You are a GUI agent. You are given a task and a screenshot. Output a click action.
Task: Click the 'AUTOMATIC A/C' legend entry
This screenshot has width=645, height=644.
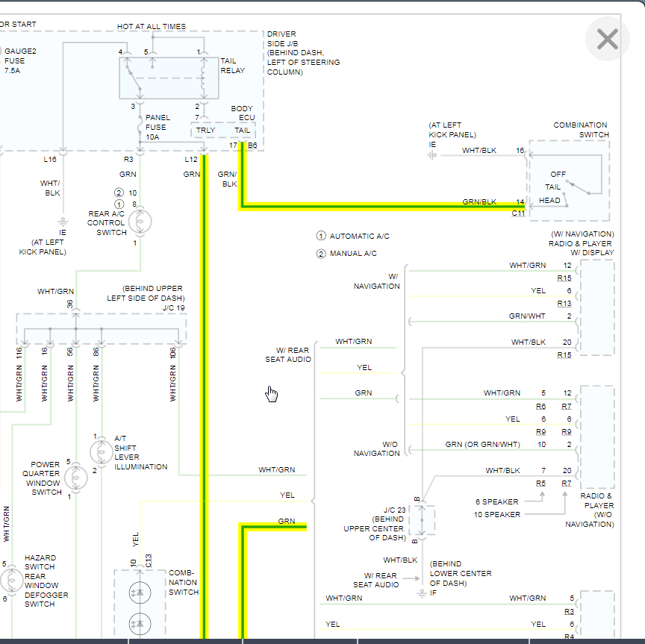(x=352, y=236)
